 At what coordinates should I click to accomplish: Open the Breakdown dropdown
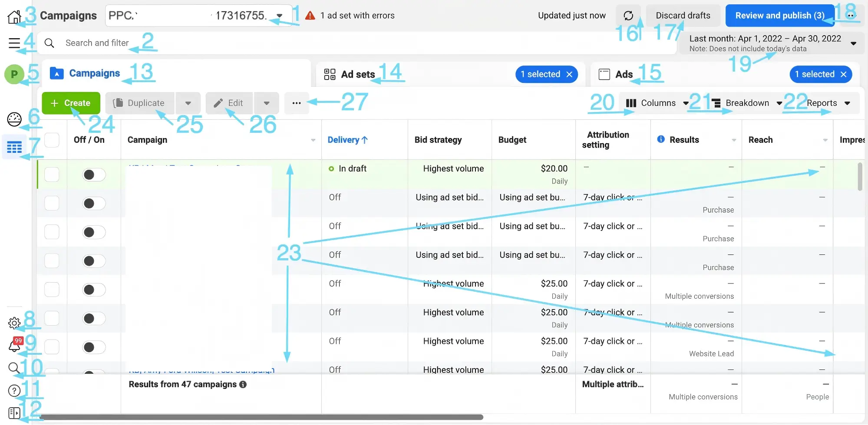point(746,103)
